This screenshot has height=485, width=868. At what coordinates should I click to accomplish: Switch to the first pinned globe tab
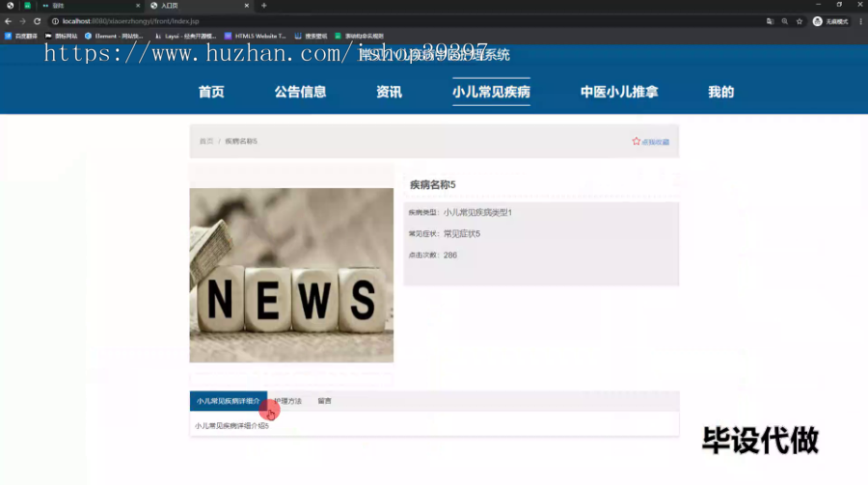(x=10, y=6)
